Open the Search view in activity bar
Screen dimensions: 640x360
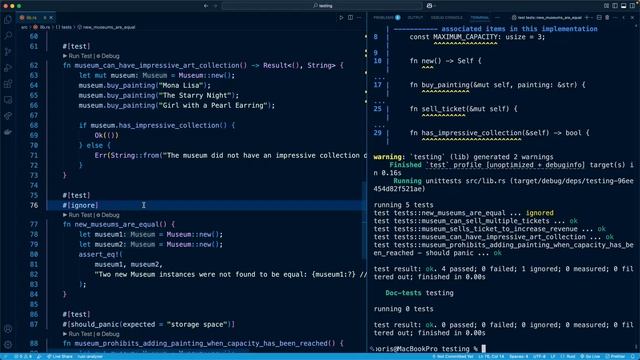click(x=8, y=36)
